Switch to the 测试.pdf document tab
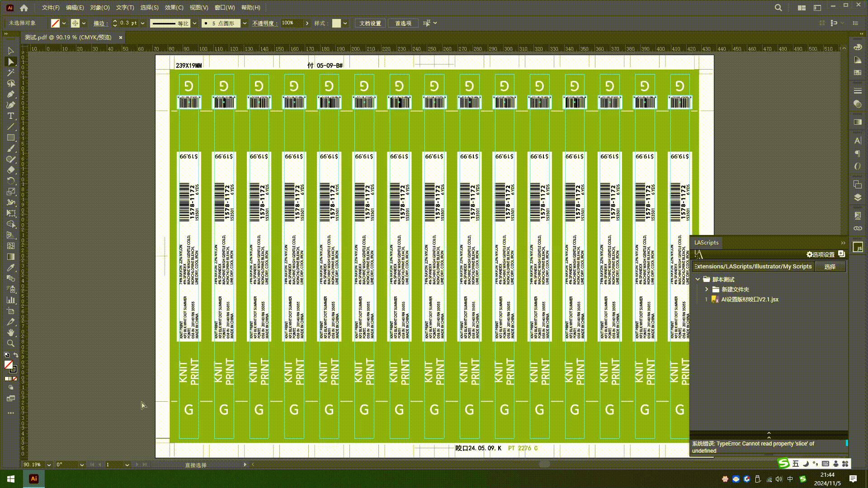Viewport: 868px width, 488px height. coord(68,38)
